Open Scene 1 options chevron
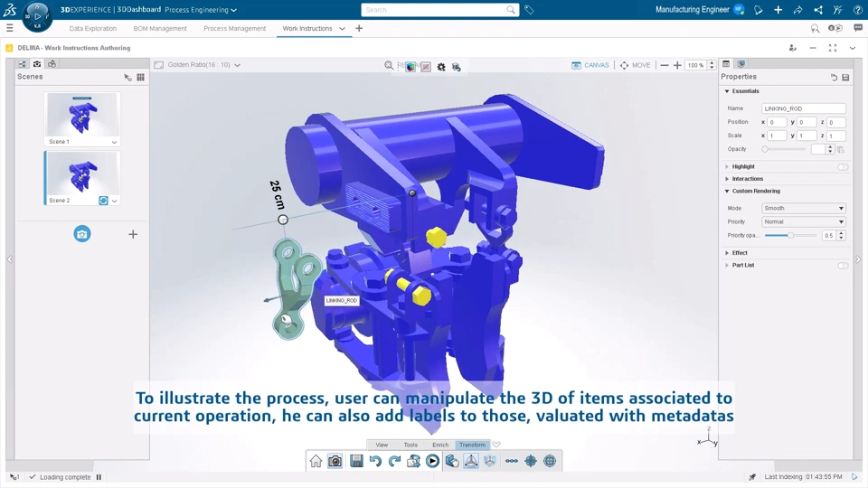Image resolution: width=868 pixels, height=488 pixels. pos(114,142)
